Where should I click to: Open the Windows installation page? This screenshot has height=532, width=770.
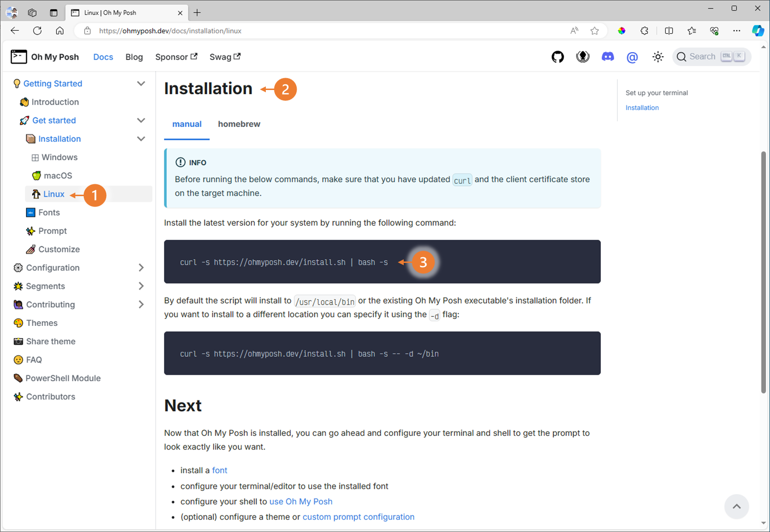pos(59,157)
